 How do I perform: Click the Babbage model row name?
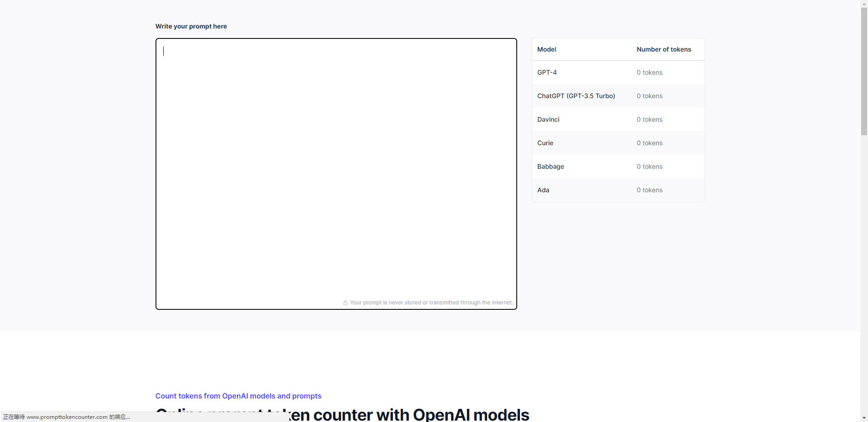tap(551, 166)
